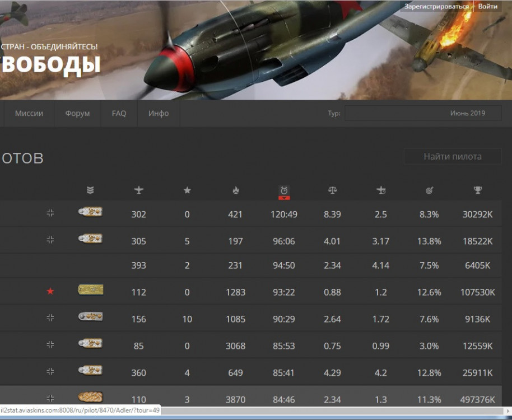This screenshot has height=420, width=512.
Task: Click the star count 10
Action: [187, 319]
